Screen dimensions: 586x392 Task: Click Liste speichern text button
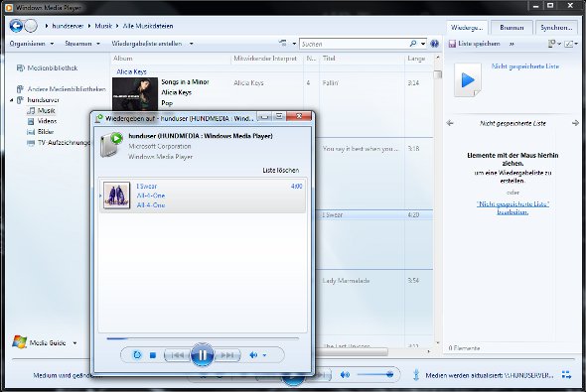coord(479,44)
